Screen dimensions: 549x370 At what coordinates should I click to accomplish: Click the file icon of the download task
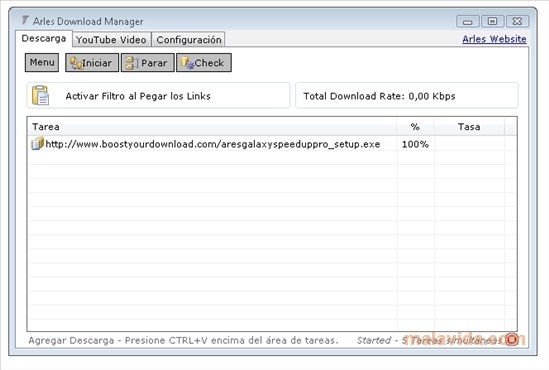[37, 144]
